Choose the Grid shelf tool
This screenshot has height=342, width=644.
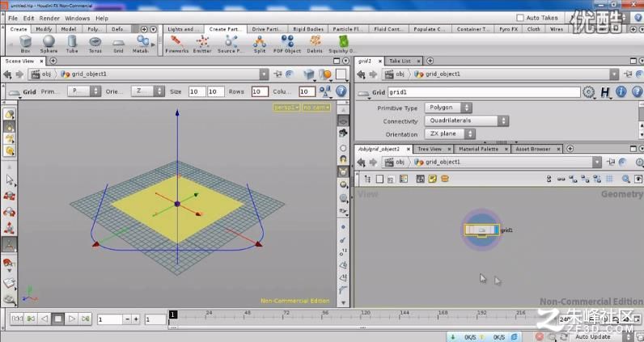coord(118,44)
